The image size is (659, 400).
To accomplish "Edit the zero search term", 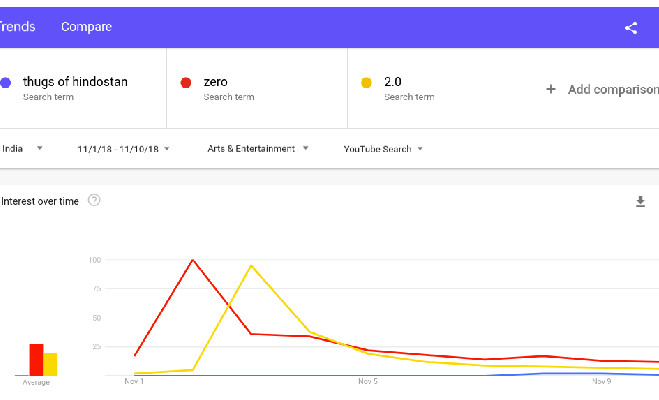I will (x=217, y=82).
